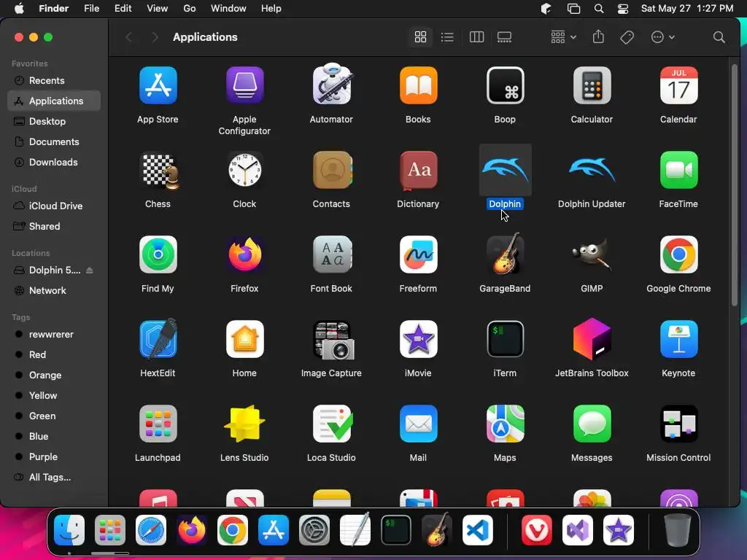The height and width of the screenshot is (560, 747).
Task: Switch to list view
Action: [x=447, y=37]
